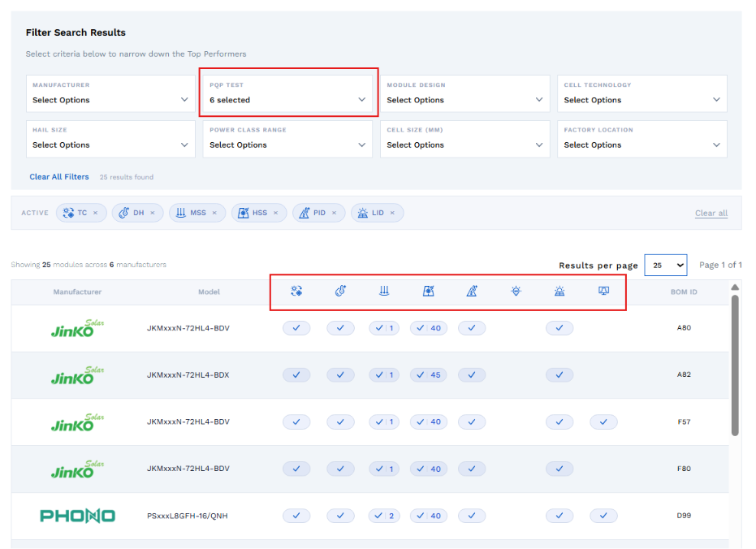The image size is (756, 549).
Task: Click the PHONO logo in row D99
Action: [77, 516]
